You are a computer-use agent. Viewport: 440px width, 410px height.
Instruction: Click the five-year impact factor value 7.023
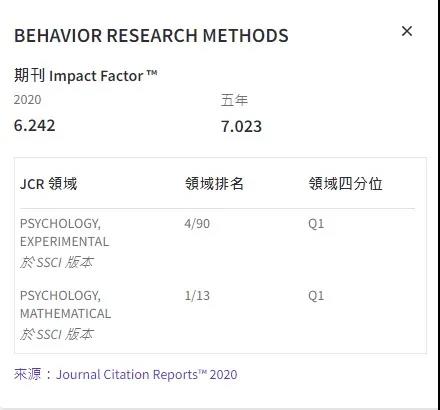click(242, 126)
